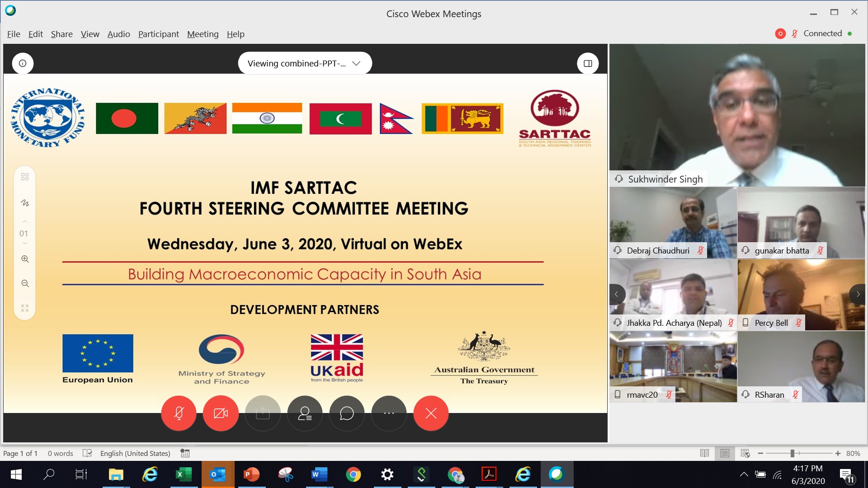Select RSharan's video tile
This screenshot has height=488, width=868.
pos(801,366)
